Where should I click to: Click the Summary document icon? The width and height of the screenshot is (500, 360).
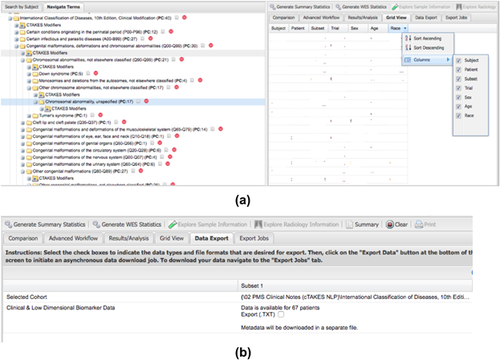349,224
